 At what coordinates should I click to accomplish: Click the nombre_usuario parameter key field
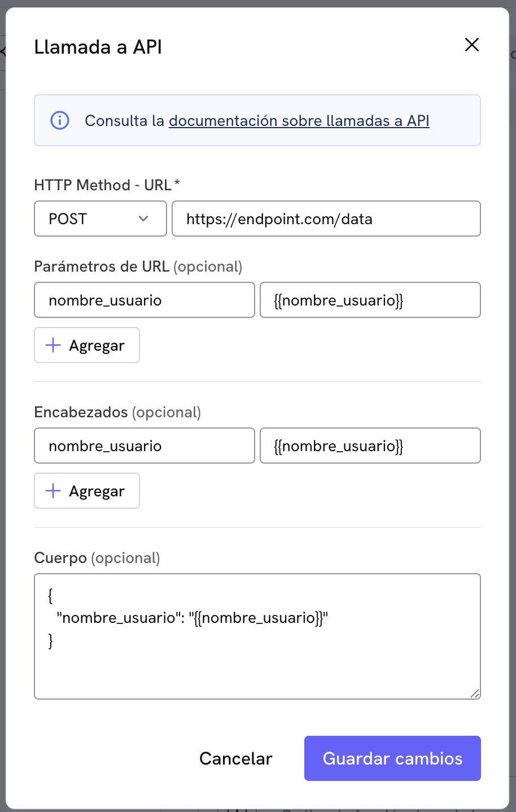coord(144,300)
